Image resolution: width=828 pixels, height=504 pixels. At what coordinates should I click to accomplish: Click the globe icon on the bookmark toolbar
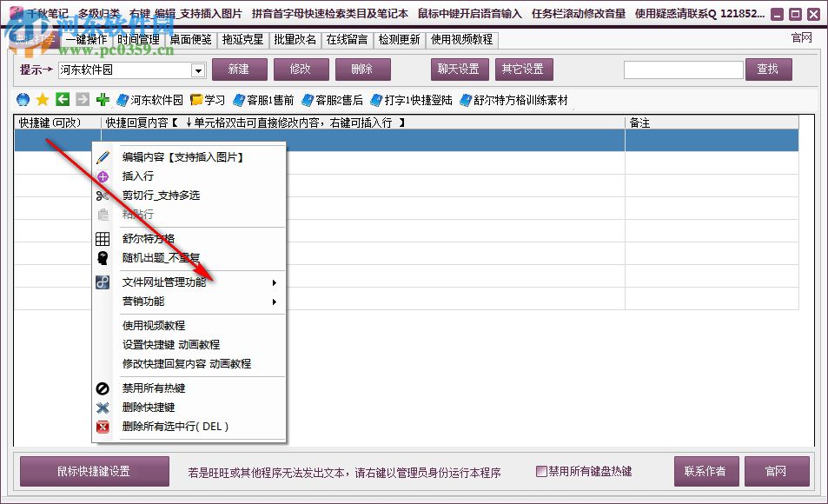click(x=22, y=99)
